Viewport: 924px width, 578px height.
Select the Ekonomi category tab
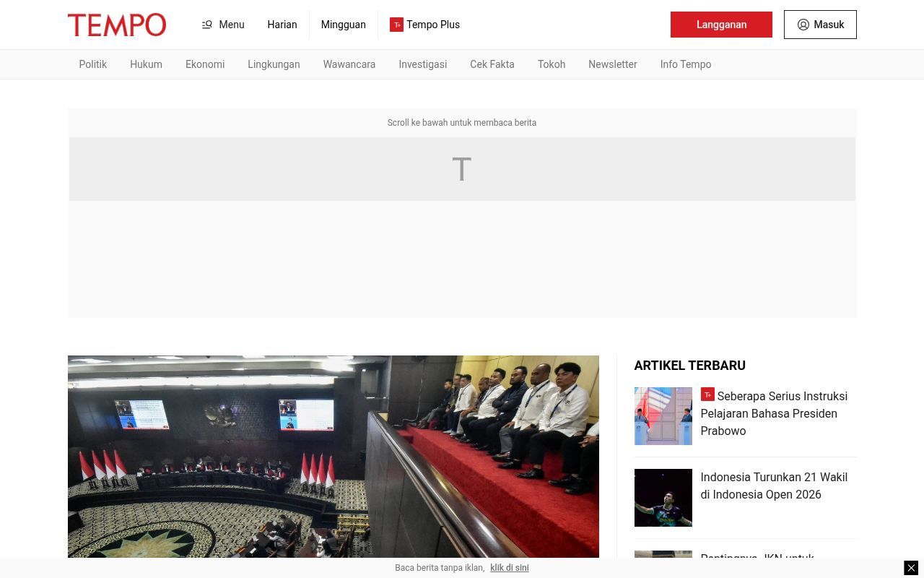point(205,64)
